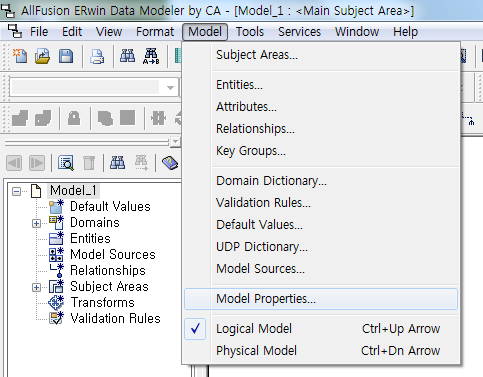This screenshot has width=483, height=377.
Task: Click the explorer search/preview magnifier icon
Action: (x=66, y=163)
